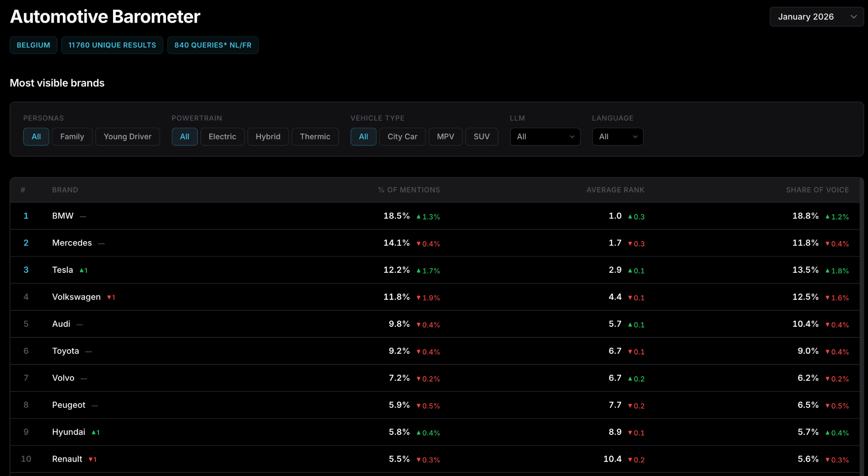Click Toyota's 9.2% mentions value

(399, 351)
